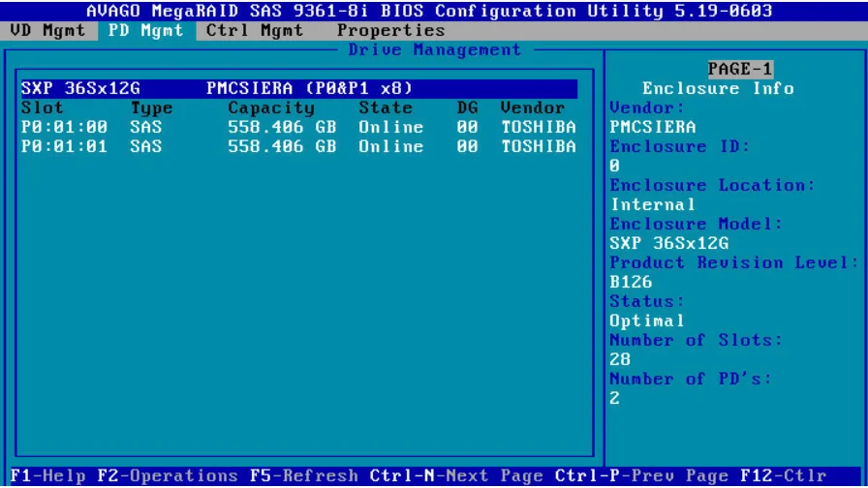Click the PMCSIERA vendor value in info panel

[x=653, y=127]
